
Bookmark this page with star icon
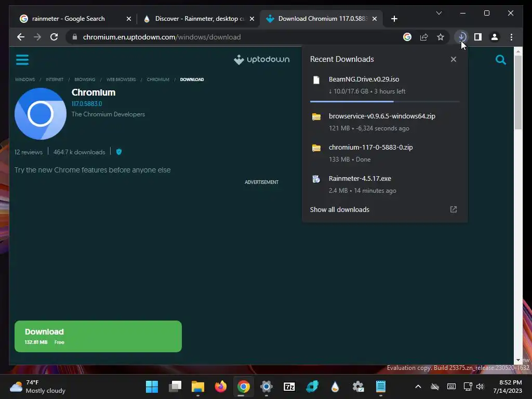(x=441, y=37)
